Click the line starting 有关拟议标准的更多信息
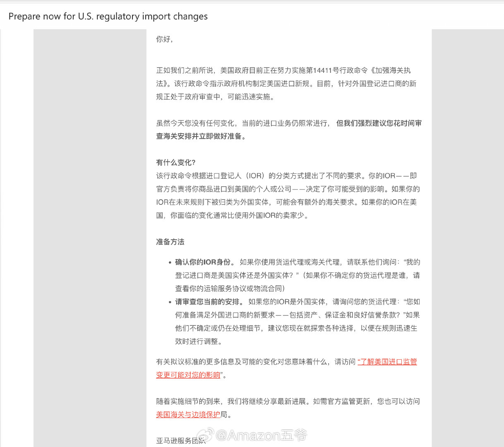This screenshot has width=504, height=447. point(286,362)
